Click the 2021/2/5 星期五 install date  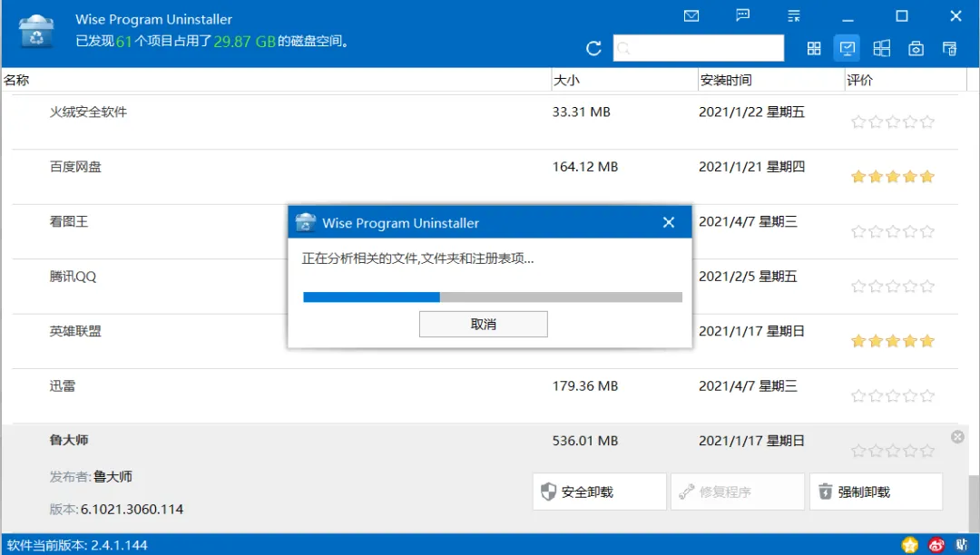748,277
